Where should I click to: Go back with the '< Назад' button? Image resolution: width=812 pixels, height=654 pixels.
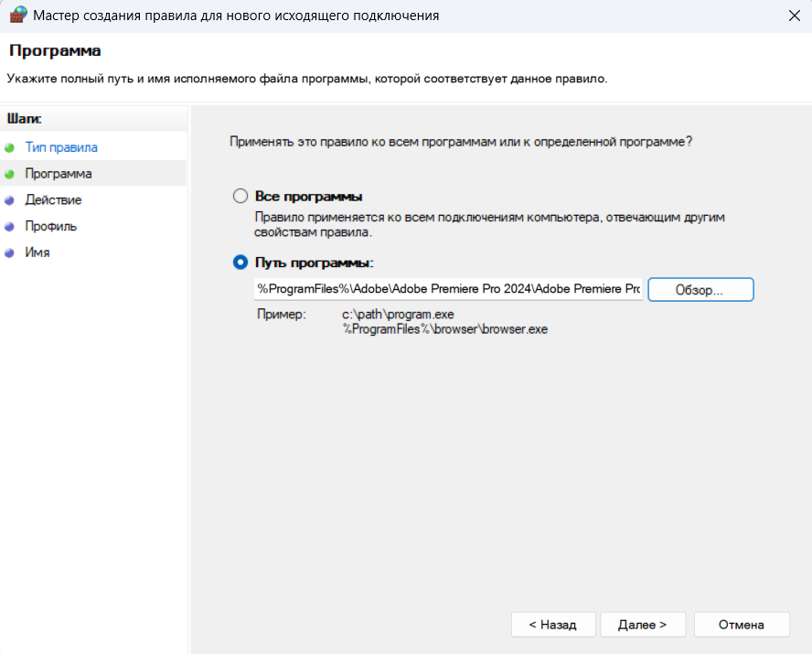click(553, 625)
